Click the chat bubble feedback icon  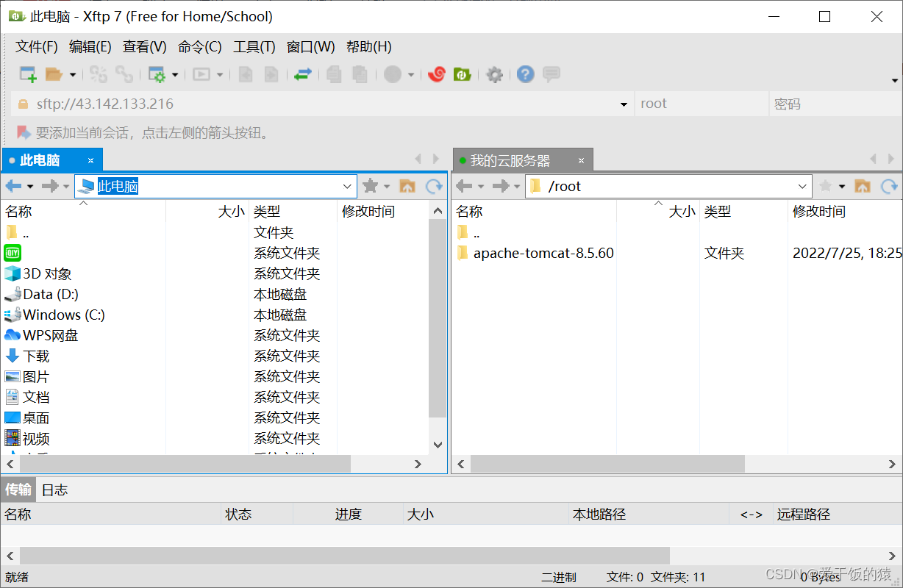tap(552, 74)
